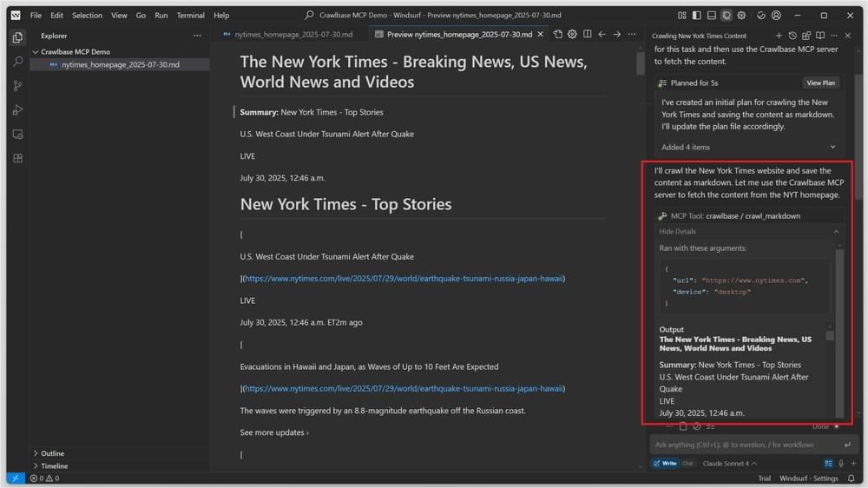Start a new Cascade conversation
Image resolution: width=868 pixels, height=488 pixels.
[x=779, y=36]
